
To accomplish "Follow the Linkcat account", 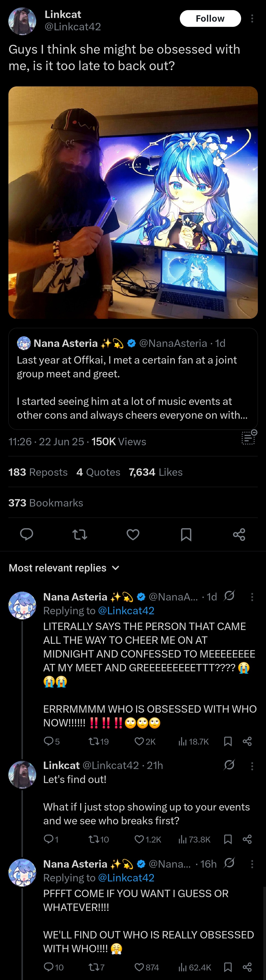I will 210,19.
